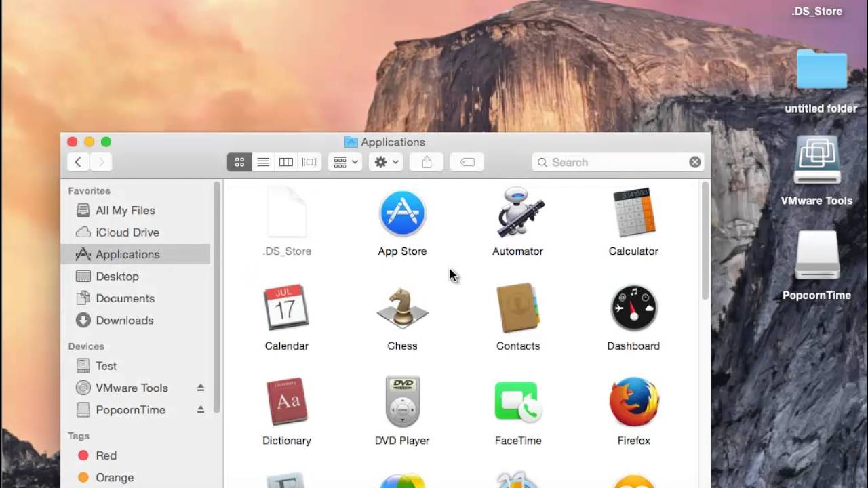Open the item arrangement dropdown
This screenshot has height=488, width=868.
tap(345, 162)
